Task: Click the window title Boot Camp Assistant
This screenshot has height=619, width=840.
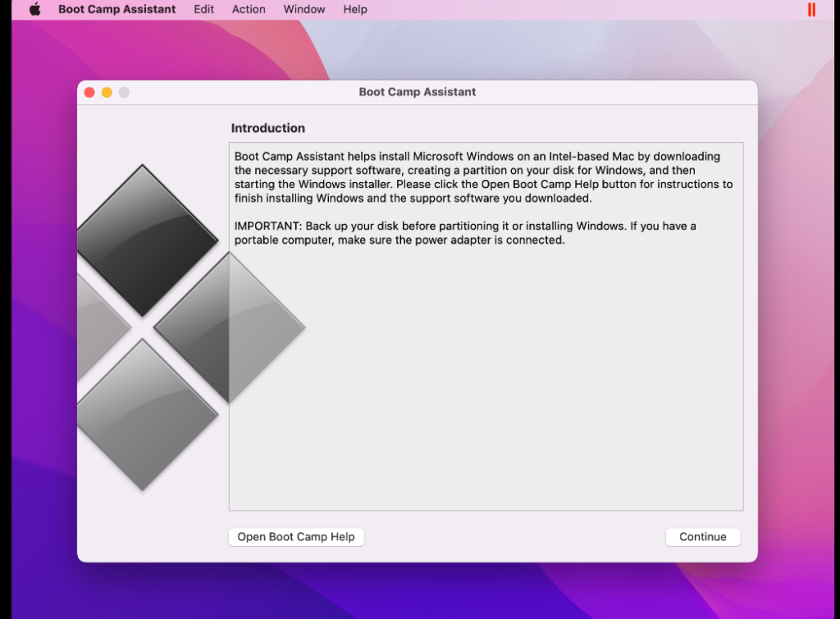Action: point(418,92)
